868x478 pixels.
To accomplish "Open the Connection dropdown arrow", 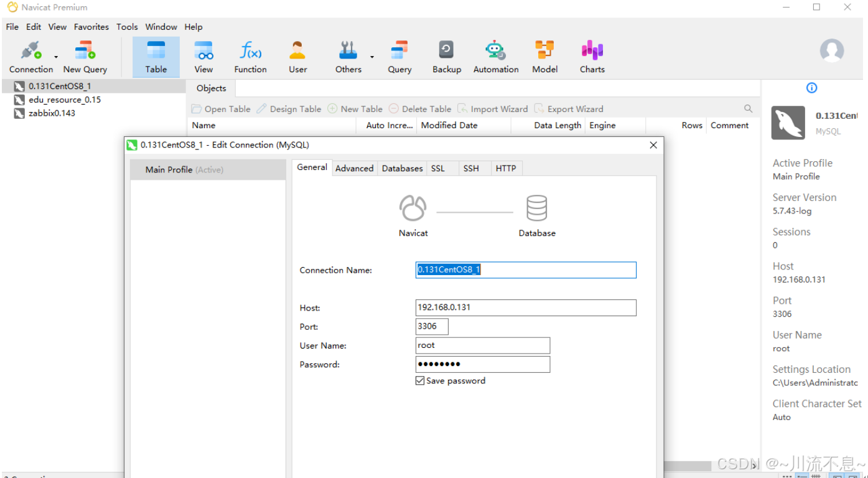I will pyautogui.click(x=56, y=57).
